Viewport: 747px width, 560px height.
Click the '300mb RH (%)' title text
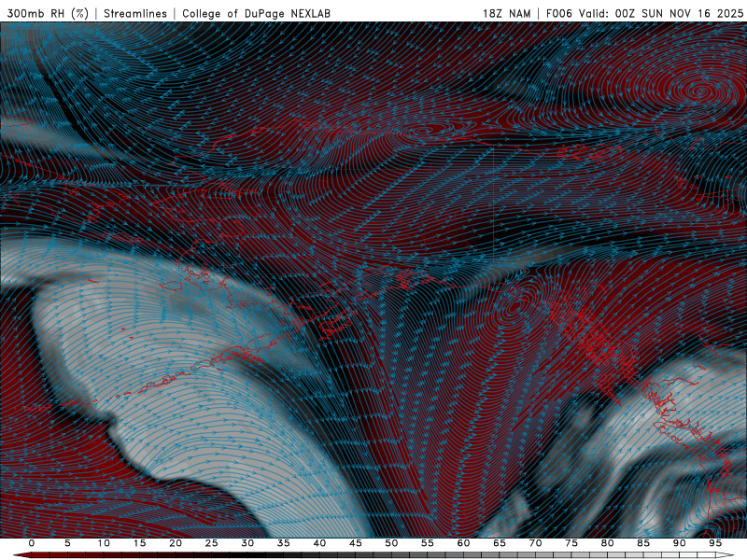(x=48, y=13)
